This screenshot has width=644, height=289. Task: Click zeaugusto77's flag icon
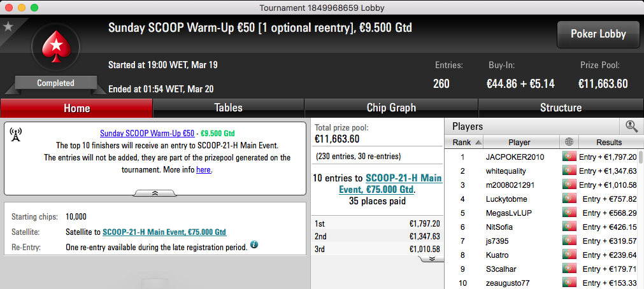pos(569,283)
